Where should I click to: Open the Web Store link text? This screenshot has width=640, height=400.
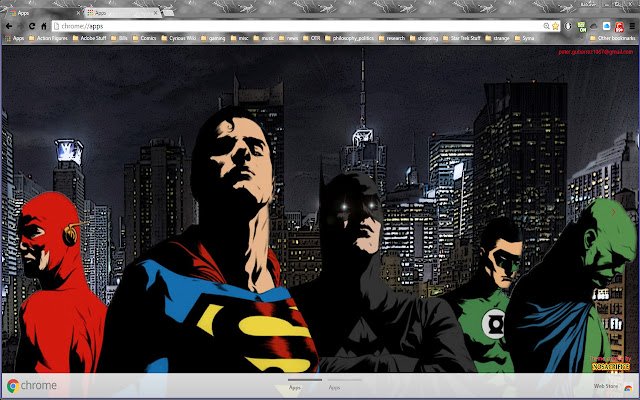[x=606, y=386]
